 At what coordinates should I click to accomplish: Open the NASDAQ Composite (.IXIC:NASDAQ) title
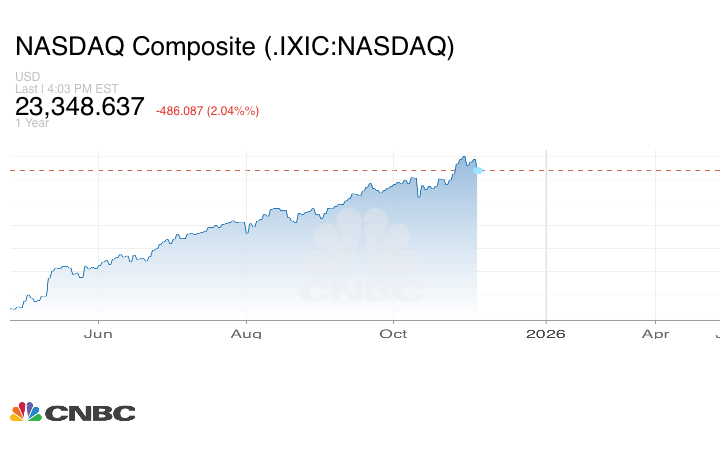tap(234, 46)
